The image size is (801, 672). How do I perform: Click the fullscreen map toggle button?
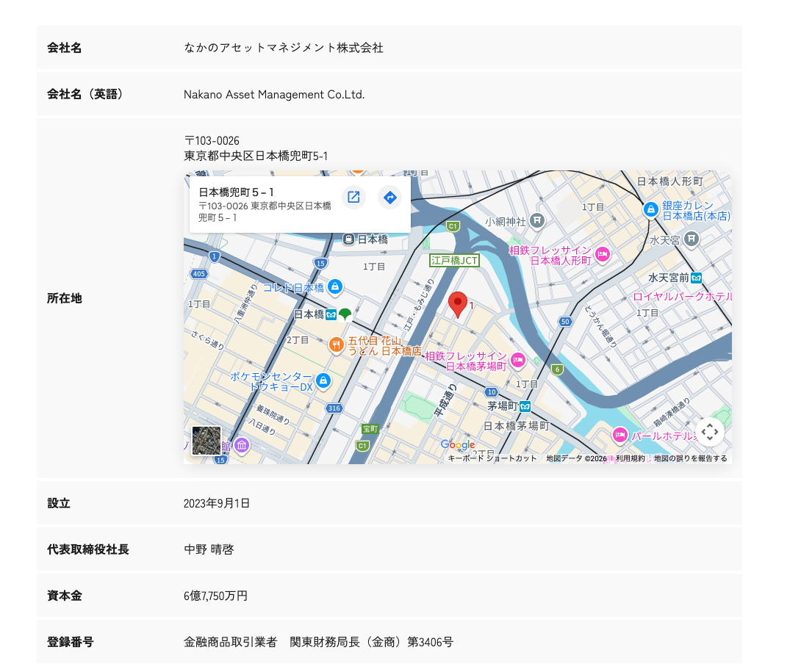pos(710,433)
